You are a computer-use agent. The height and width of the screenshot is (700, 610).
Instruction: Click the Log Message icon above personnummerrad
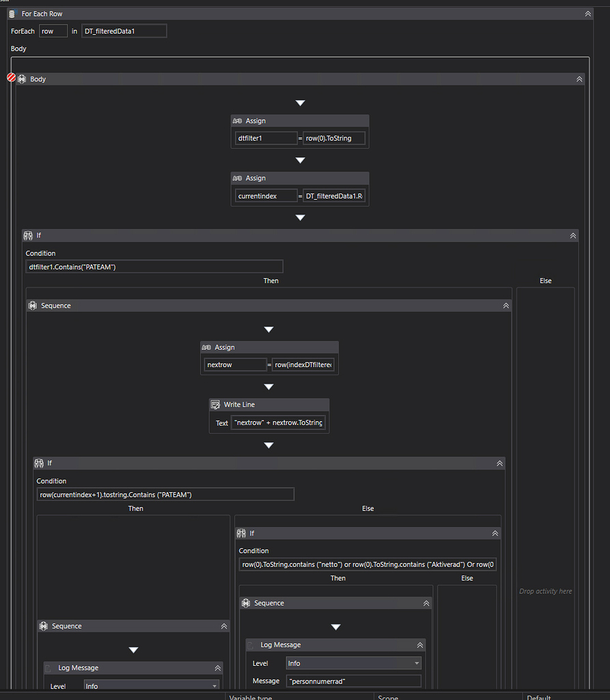coord(251,644)
